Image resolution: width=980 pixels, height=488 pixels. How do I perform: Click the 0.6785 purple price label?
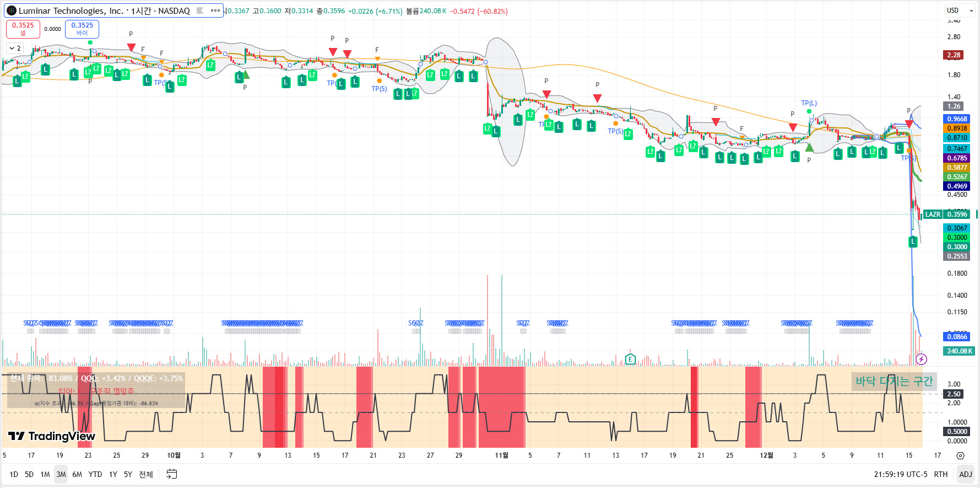coord(957,158)
